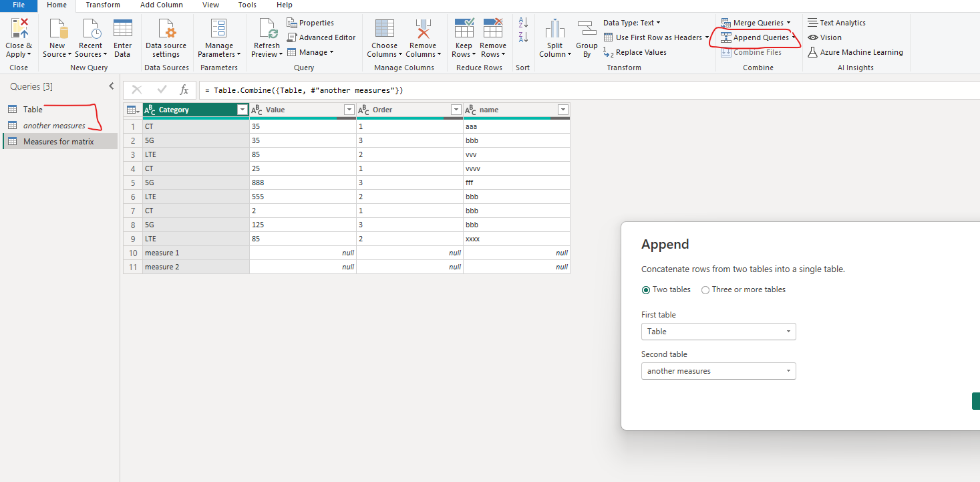The width and height of the screenshot is (980, 482).
Task: Click the Remove Columns icon
Action: point(422,29)
